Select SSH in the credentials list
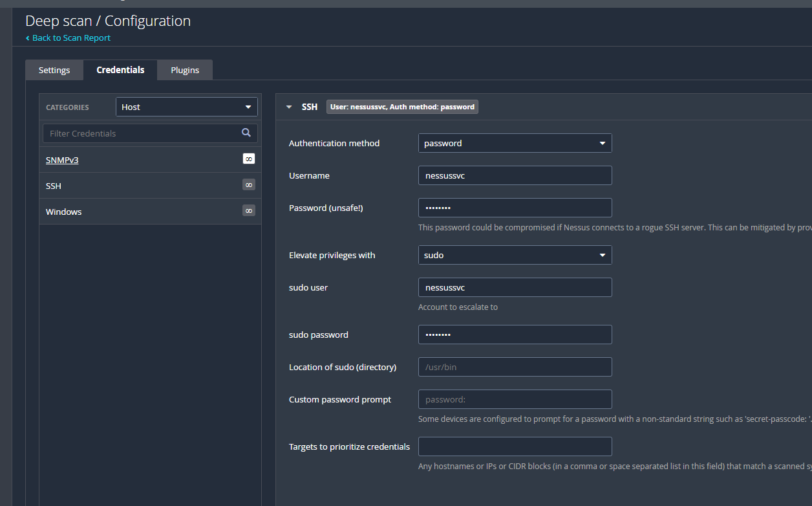 tap(54, 186)
